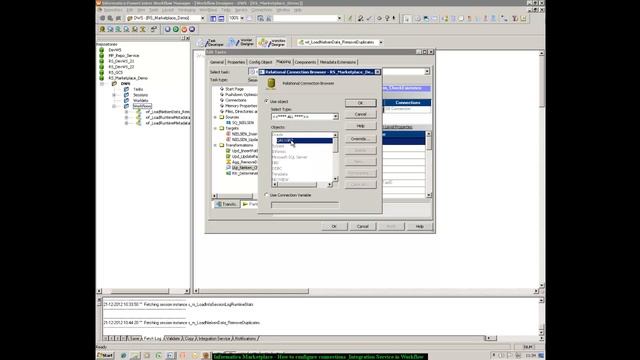The width and height of the screenshot is (640, 360).
Task: Open the Select task dropdown arrow
Action: [x=427, y=72]
